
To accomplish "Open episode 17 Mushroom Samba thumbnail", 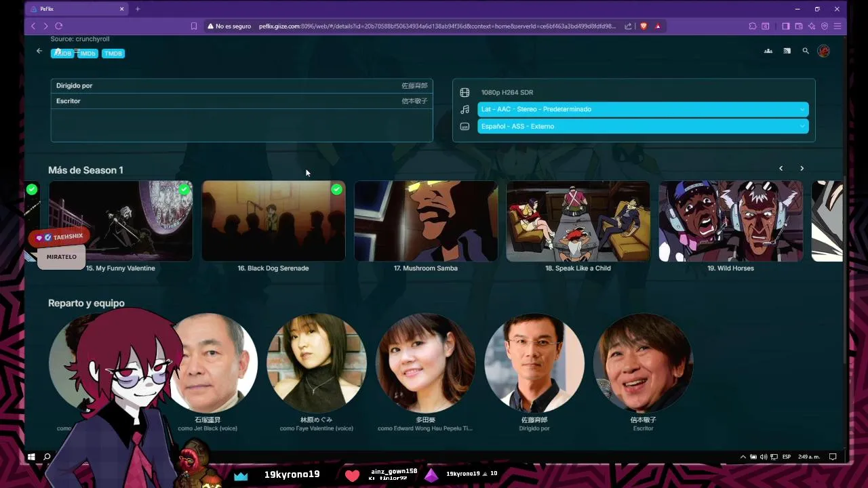I will click(x=426, y=221).
